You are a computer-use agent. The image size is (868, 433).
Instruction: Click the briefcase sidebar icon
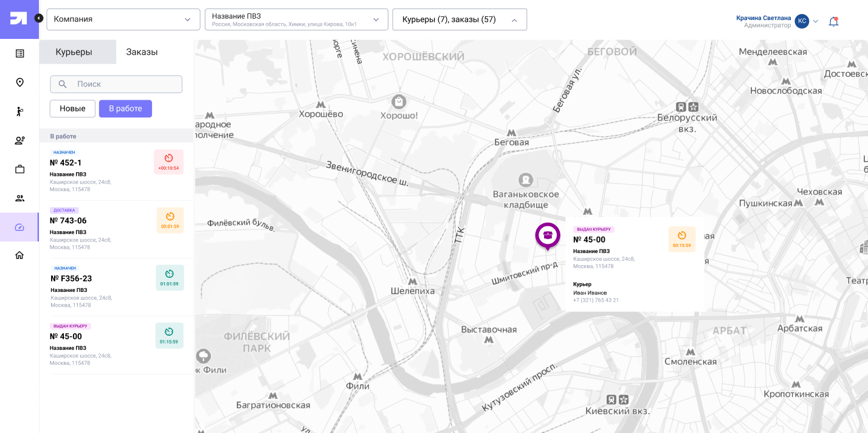(x=19, y=169)
